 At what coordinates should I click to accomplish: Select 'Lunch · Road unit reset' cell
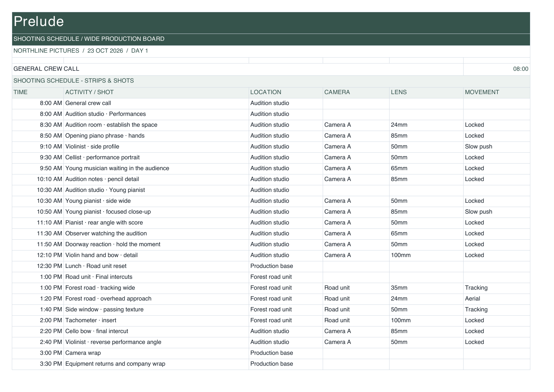(156, 266)
